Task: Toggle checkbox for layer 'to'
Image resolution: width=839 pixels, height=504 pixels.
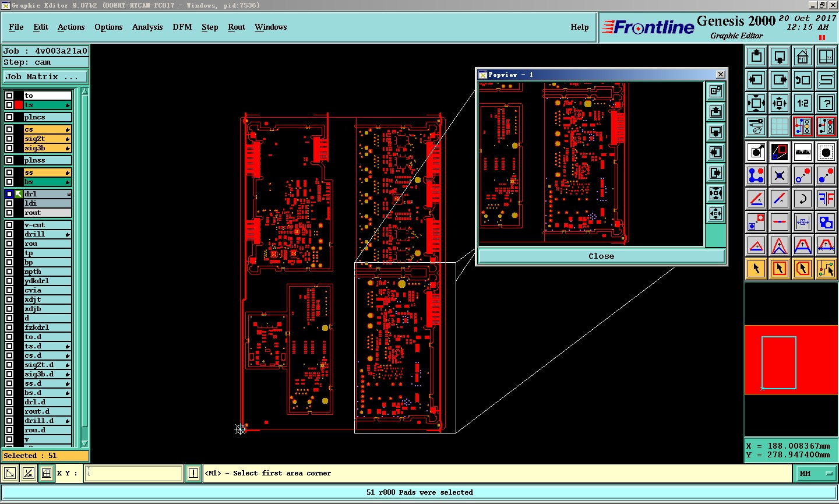Action: pyautogui.click(x=9, y=96)
